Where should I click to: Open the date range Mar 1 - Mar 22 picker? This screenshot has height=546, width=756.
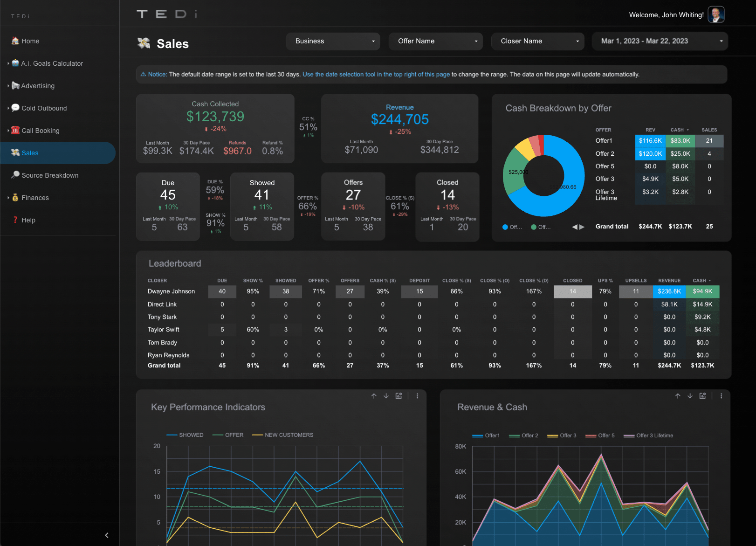point(660,41)
